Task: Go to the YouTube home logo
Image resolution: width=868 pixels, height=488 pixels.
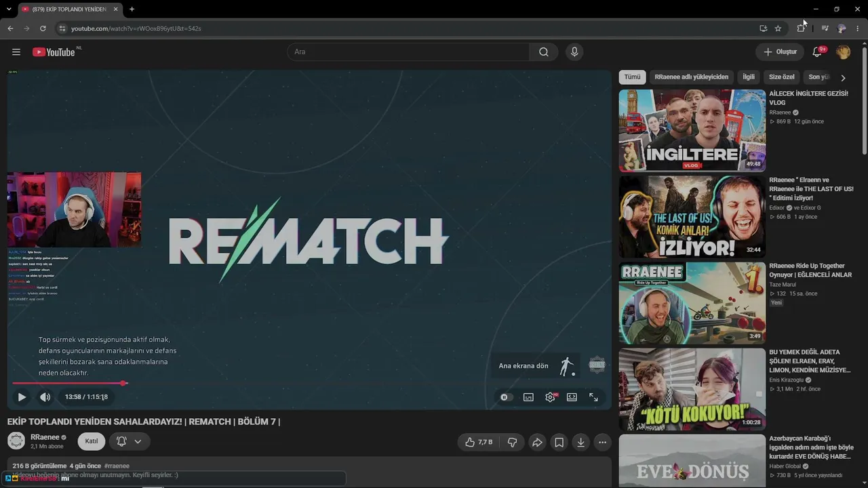Action: pos(54,52)
